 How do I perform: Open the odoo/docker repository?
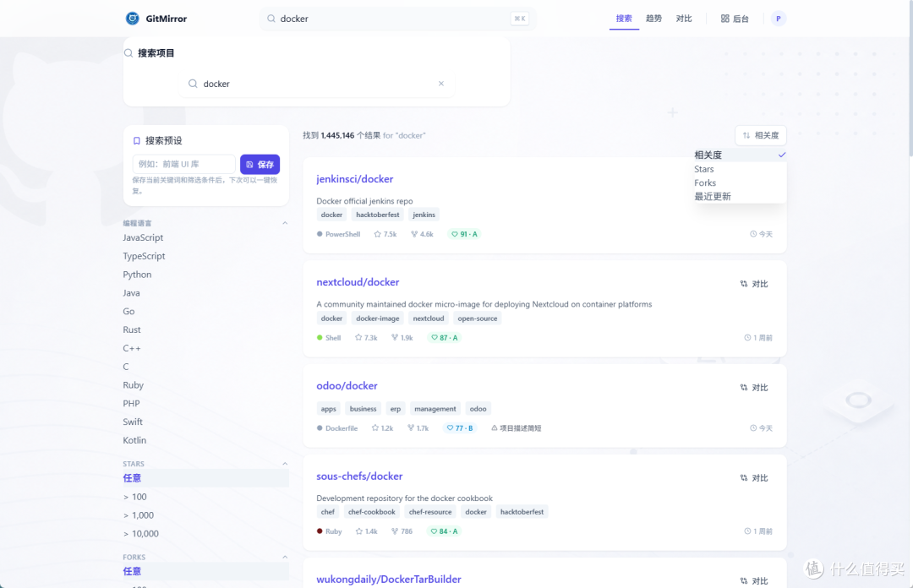(x=347, y=386)
